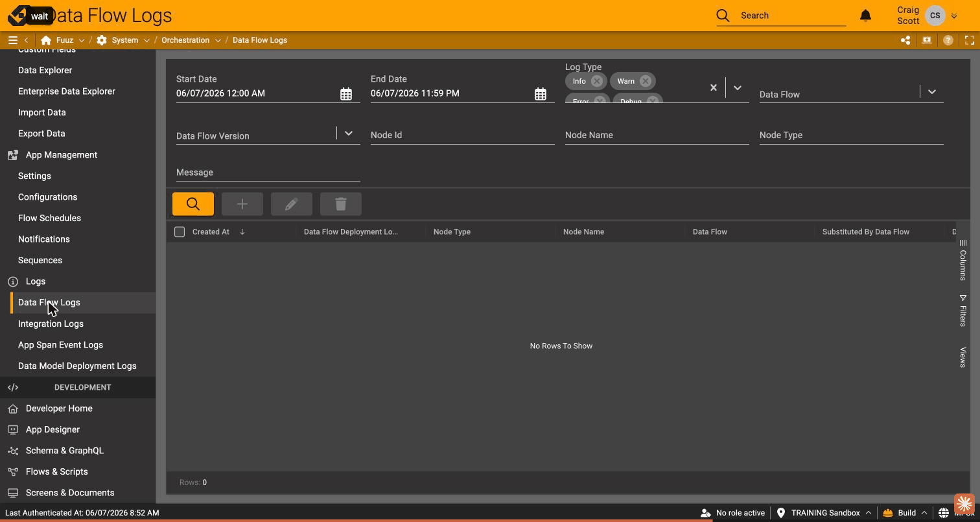Click the App Designer icon
Image resolution: width=980 pixels, height=522 pixels.
[x=13, y=430]
